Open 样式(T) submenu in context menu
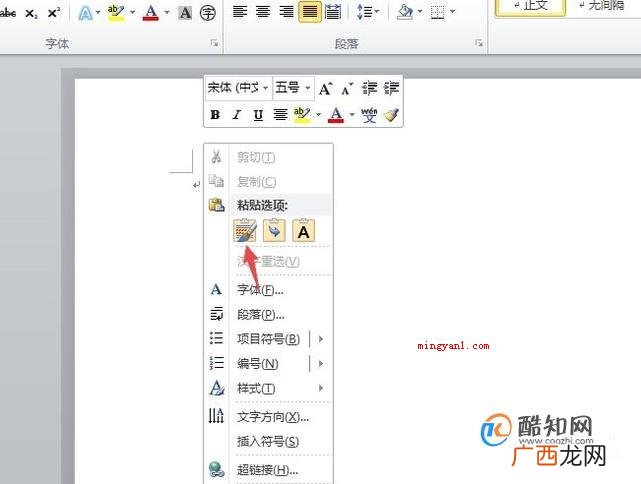Viewport: 641px width, 484px height. tap(268, 388)
